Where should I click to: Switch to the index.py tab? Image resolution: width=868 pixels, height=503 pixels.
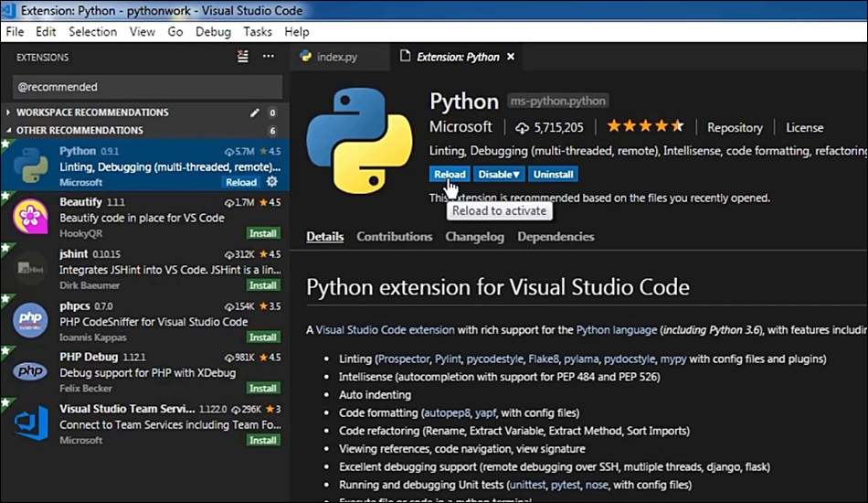pyautogui.click(x=339, y=57)
